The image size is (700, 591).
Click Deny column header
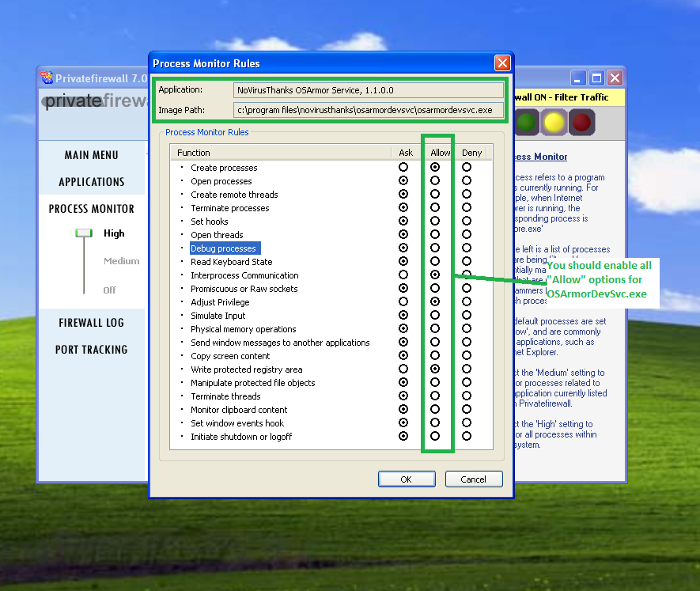[472, 153]
